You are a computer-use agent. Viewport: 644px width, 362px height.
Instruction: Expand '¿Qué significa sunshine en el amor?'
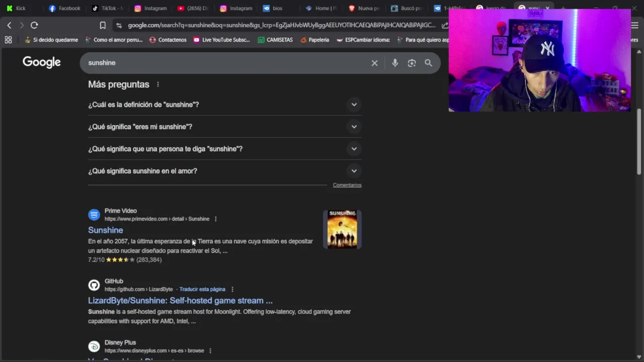tap(225, 171)
